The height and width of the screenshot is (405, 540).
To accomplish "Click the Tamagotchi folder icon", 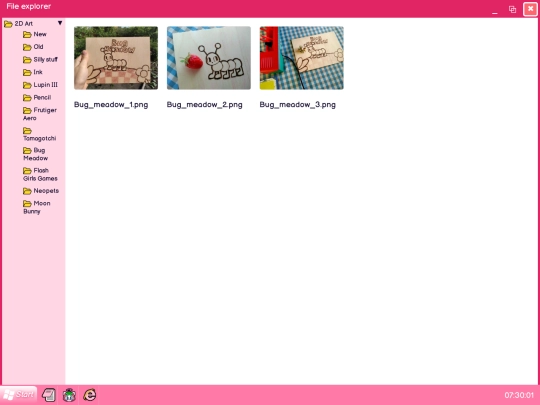I will [27, 131].
